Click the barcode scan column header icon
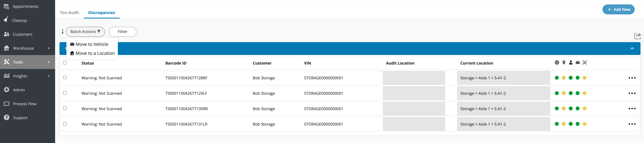The width and height of the screenshot is (644, 143). click(x=584, y=63)
